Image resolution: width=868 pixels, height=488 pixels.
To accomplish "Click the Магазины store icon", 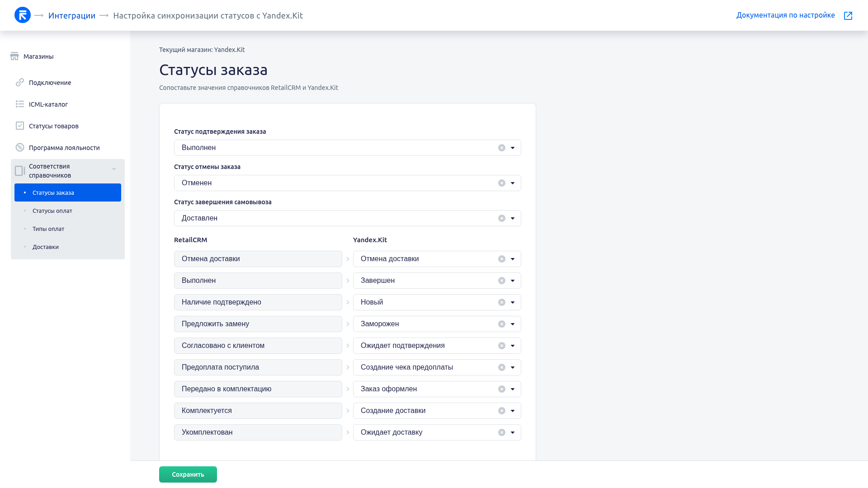I will (x=14, y=56).
